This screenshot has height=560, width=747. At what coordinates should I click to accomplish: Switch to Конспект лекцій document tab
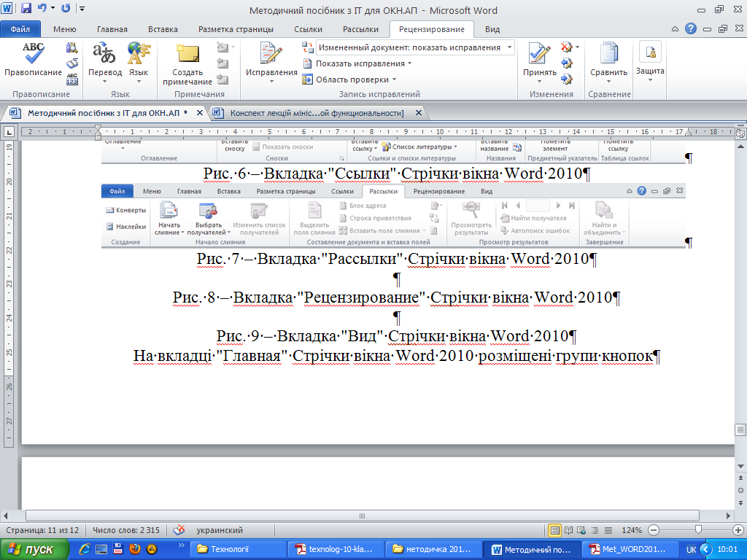[317, 113]
